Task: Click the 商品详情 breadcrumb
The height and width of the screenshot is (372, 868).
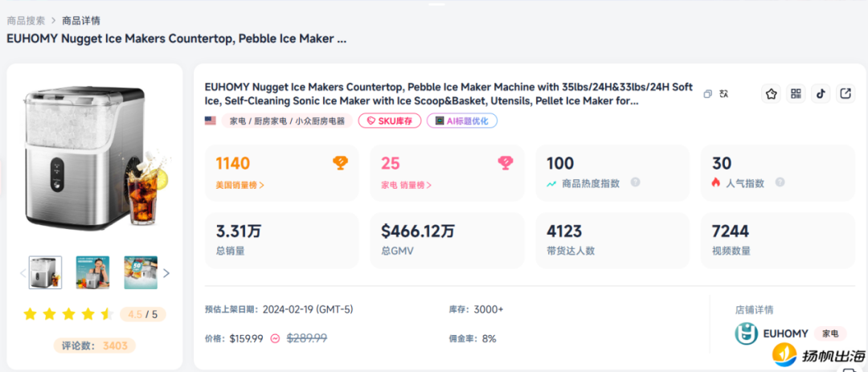Action: tap(81, 20)
